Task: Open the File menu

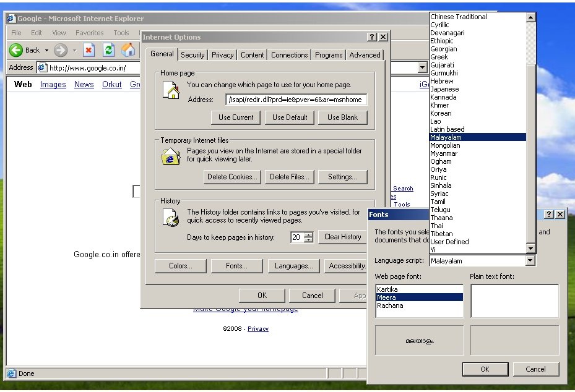Action: 16,33
